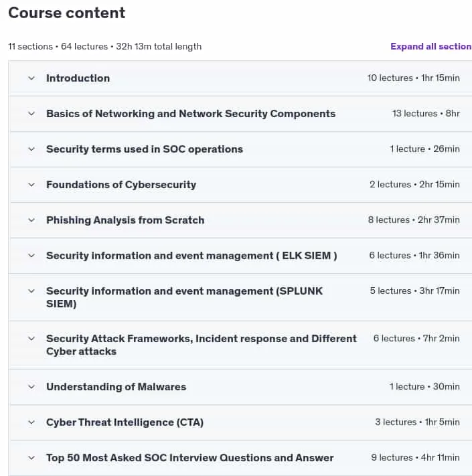
Task: Select Phishing Analysis from Scratch title
Action: click(125, 220)
